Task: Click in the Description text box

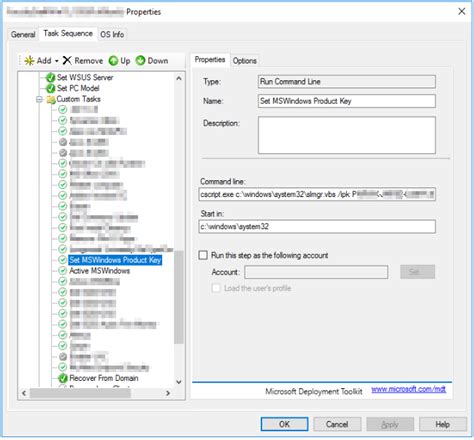Action: point(347,135)
